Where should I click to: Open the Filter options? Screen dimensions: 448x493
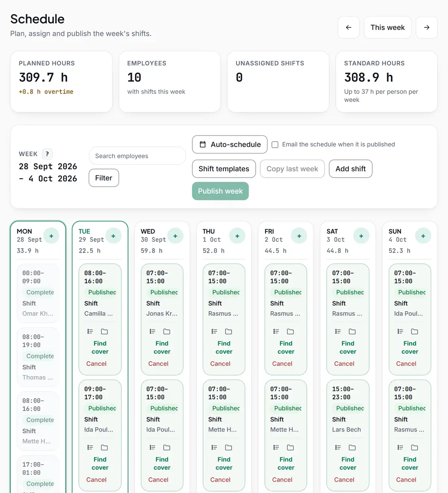(x=104, y=178)
